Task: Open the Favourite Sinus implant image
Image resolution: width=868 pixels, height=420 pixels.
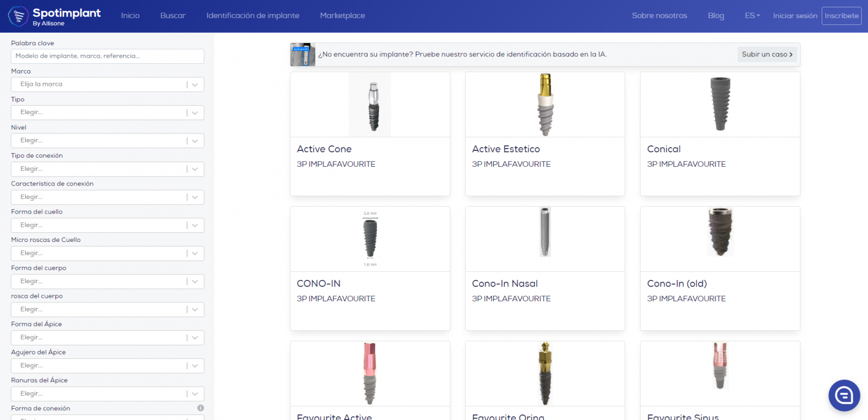Action: tap(720, 366)
